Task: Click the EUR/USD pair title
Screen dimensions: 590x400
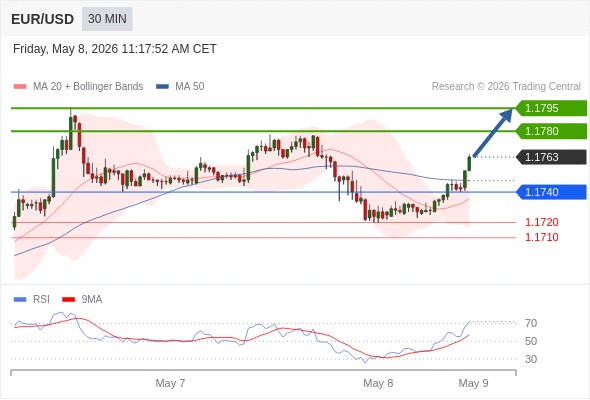Action: 43,19
